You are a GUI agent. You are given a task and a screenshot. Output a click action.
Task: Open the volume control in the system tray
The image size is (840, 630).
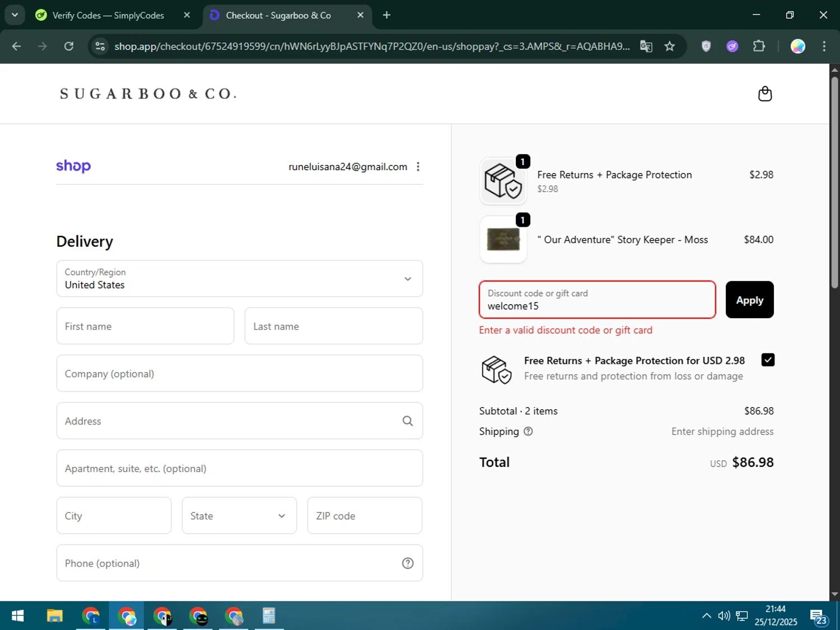[x=724, y=616]
